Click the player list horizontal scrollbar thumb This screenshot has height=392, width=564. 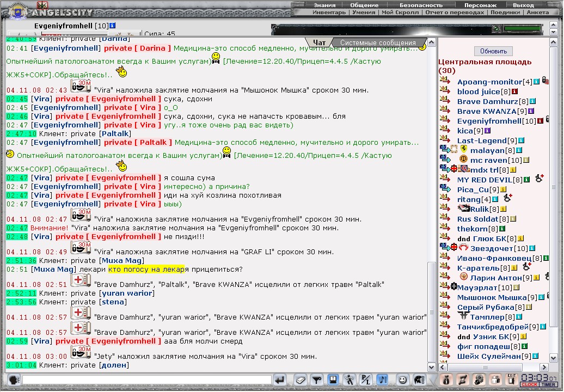[485, 367]
